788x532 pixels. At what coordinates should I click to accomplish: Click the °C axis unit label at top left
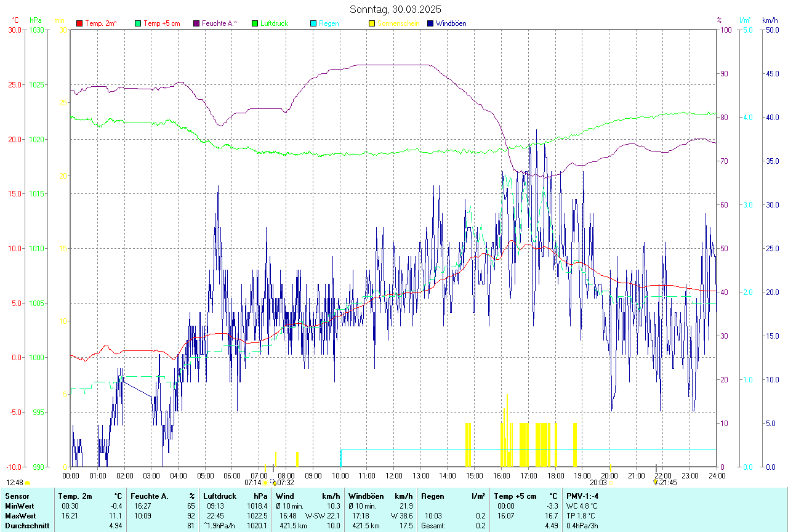coord(15,20)
